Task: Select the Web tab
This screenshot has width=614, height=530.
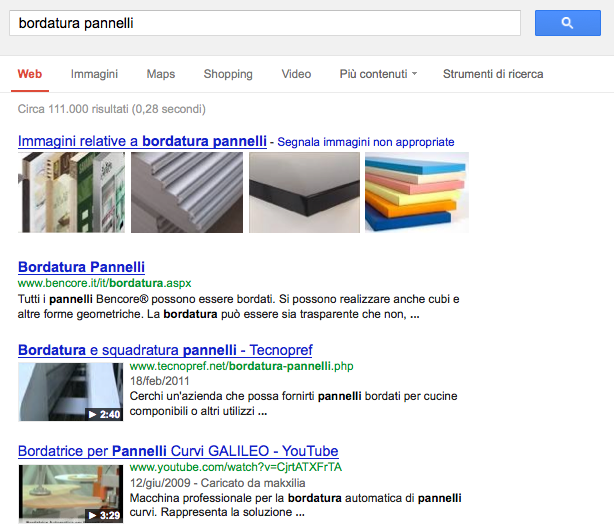Action: (30, 74)
